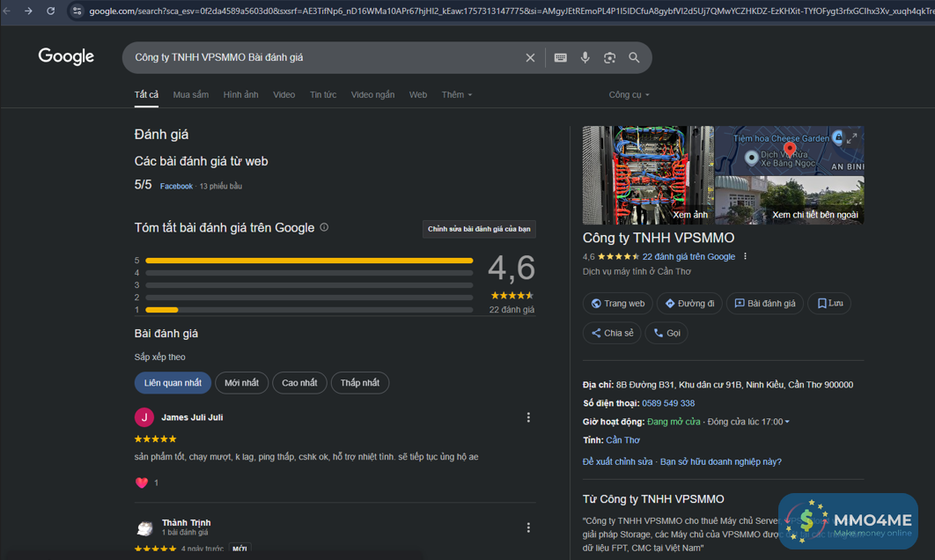Click the Bài đánh giá button in panel
The image size is (935, 560).
[764, 304]
